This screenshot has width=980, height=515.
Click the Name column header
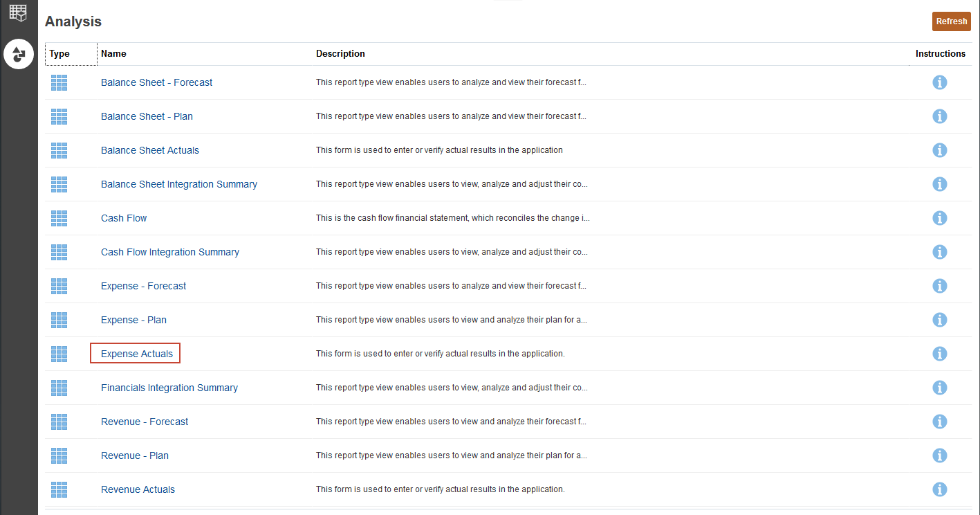pos(113,54)
